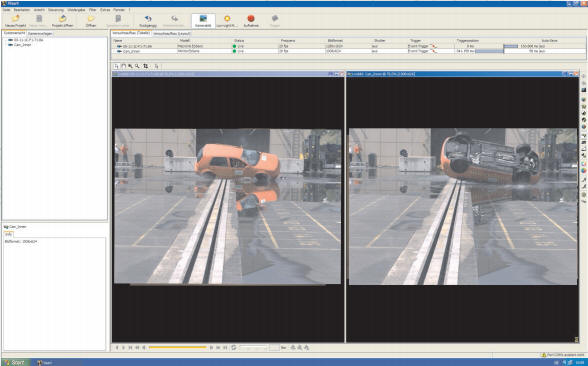Screen dimensions: 588x366
Task: Switch to the Kameravorlagen tab
Action: [x=40, y=33]
